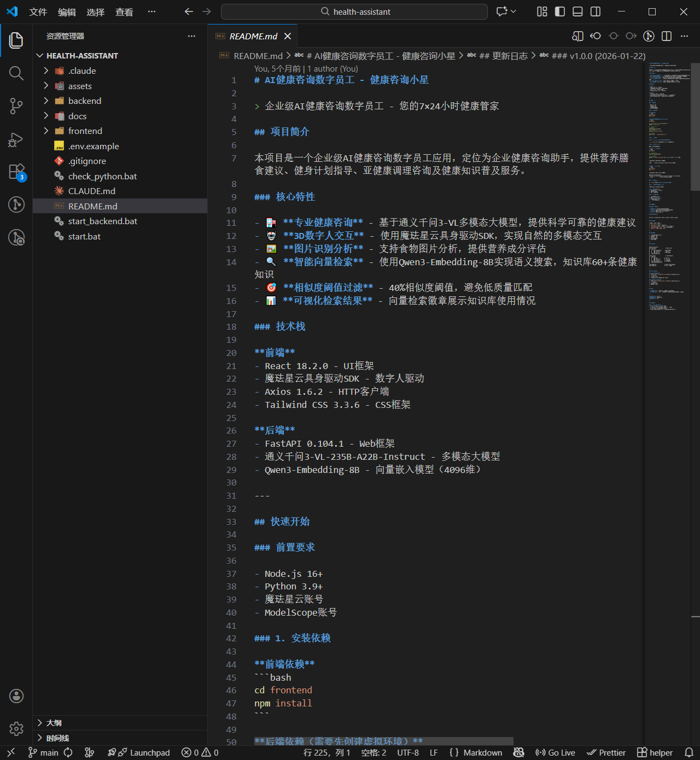Open start_backend.bat in the explorer
The width and height of the screenshot is (700, 760).
coord(120,221)
